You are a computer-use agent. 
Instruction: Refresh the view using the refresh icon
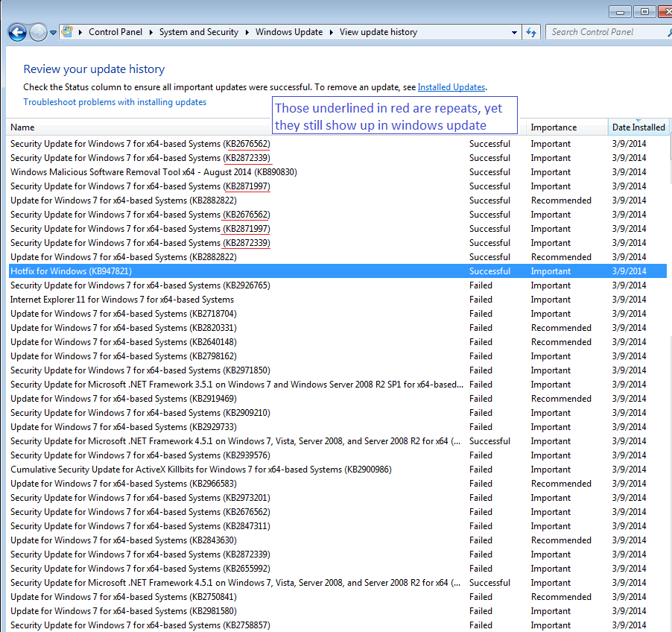[531, 32]
